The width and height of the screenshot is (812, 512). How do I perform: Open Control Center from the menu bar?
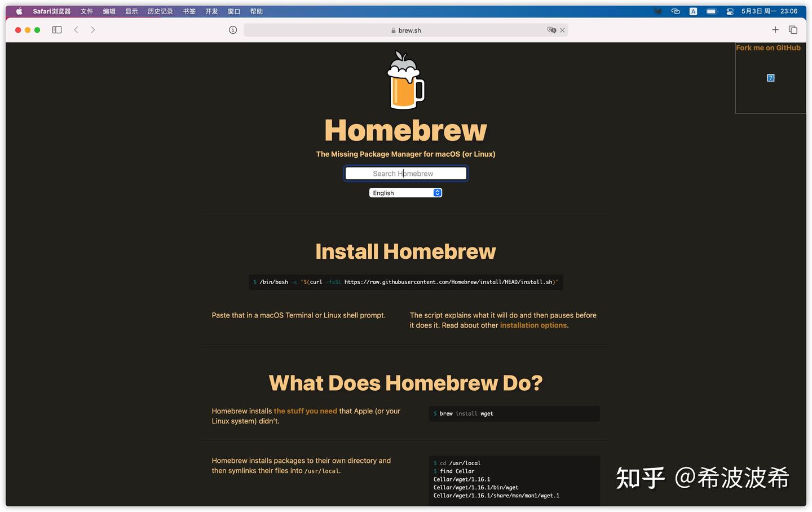[x=729, y=11]
